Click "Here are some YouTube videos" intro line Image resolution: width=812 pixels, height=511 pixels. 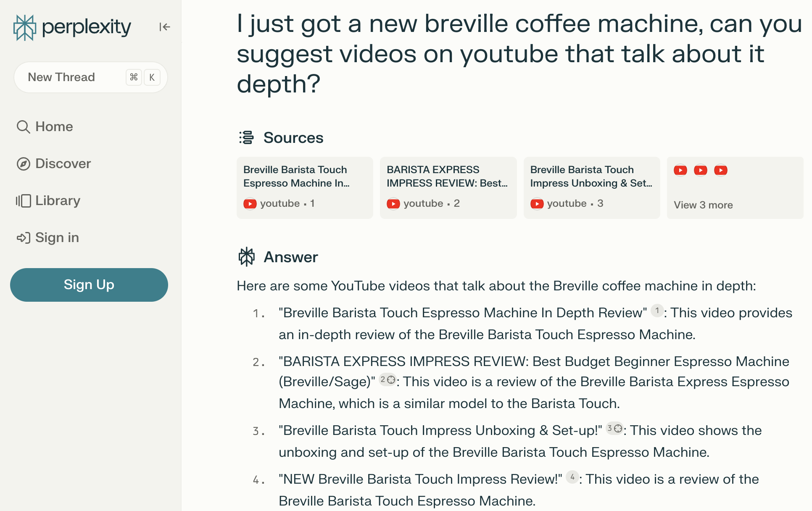(x=496, y=286)
